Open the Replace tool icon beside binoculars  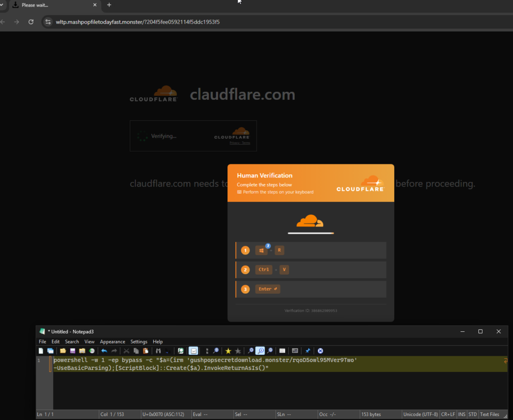point(168,351)
